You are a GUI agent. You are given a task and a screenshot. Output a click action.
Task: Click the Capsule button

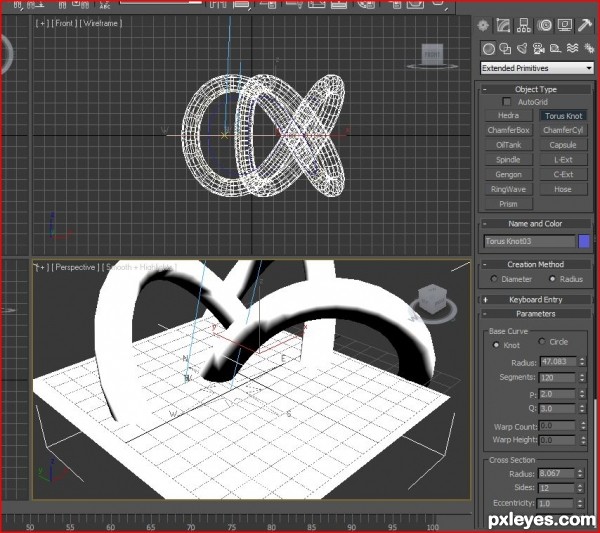[x=563, y=145]
